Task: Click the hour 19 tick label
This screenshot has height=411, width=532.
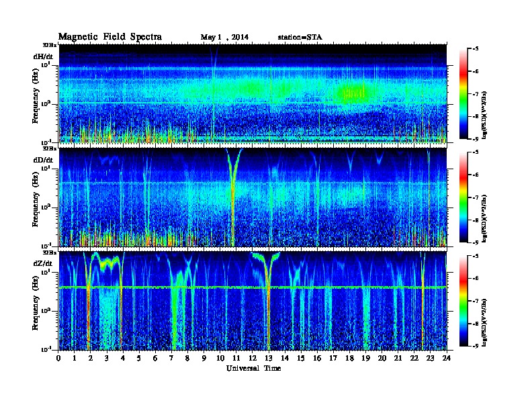Action: click(x=365, y=358)
